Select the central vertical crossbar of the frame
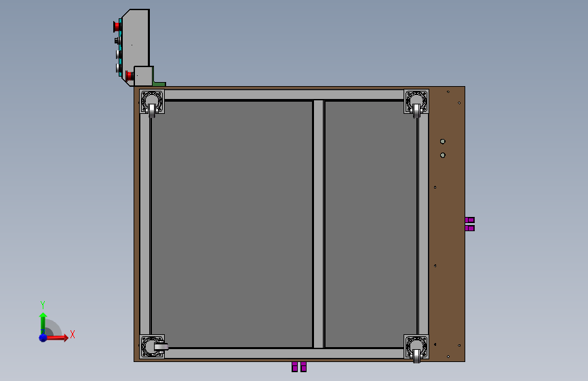The image size is (588, 381). (x=318, y=224)
